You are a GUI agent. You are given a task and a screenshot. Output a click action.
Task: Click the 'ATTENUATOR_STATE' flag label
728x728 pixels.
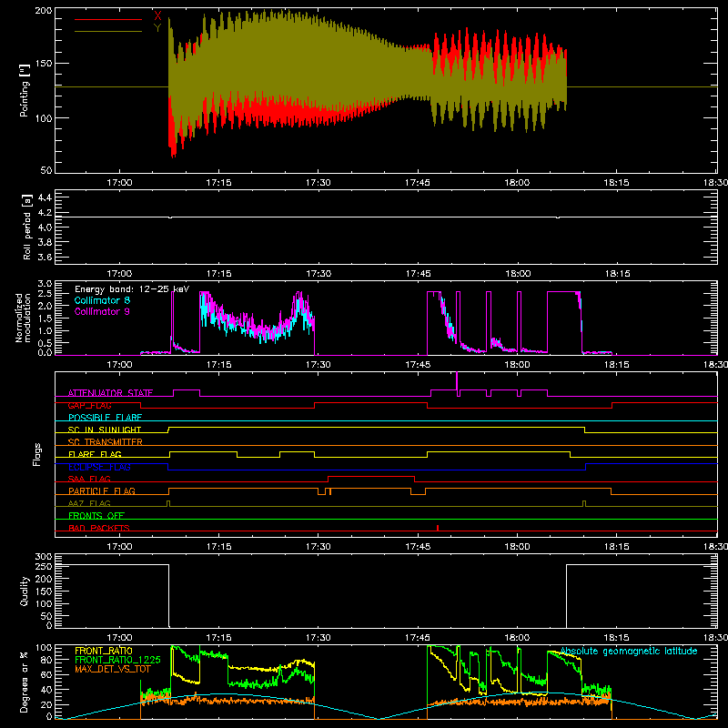click(110, 393)
